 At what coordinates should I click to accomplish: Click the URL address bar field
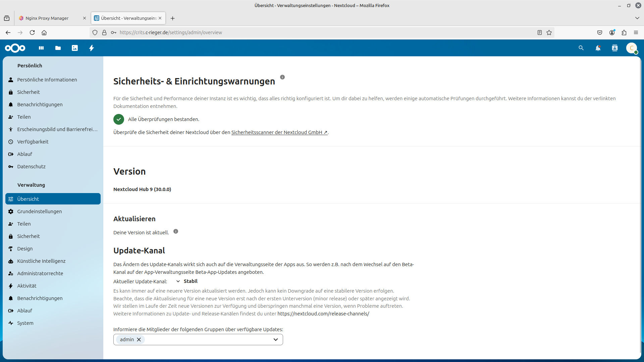click(322, 33)
